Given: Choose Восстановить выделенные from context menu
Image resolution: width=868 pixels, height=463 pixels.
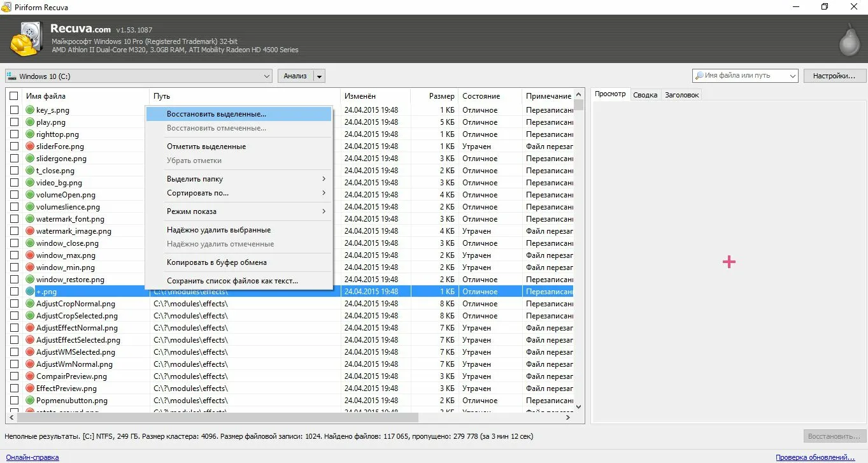Looking at the screenshot, I should 217,114.
